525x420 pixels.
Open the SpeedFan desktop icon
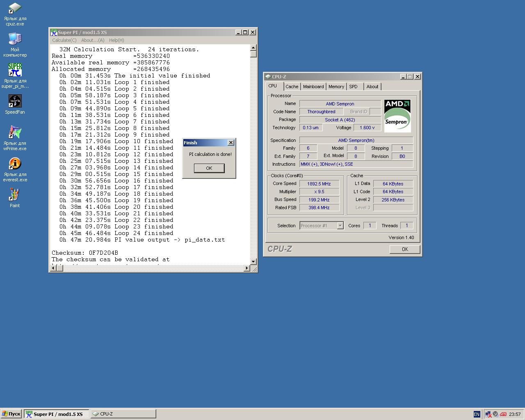pos(15,105)
